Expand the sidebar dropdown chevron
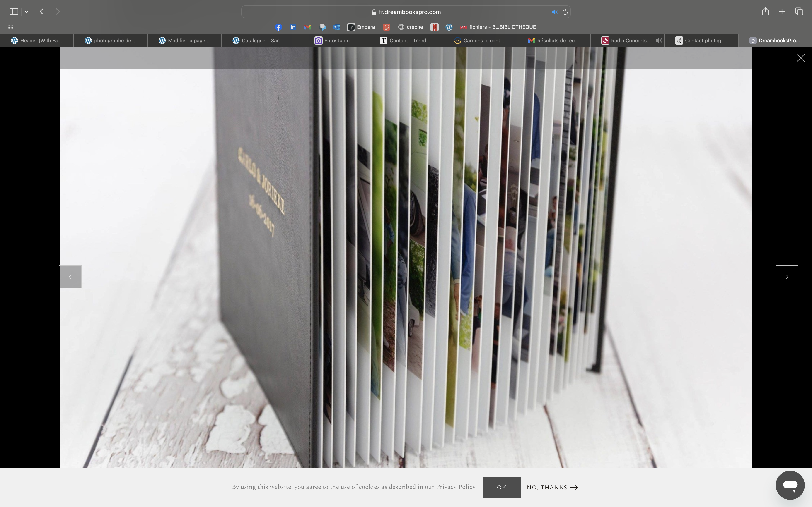This screenshot has height=507, width=812. pyautogui.click(x=26, y=12)
